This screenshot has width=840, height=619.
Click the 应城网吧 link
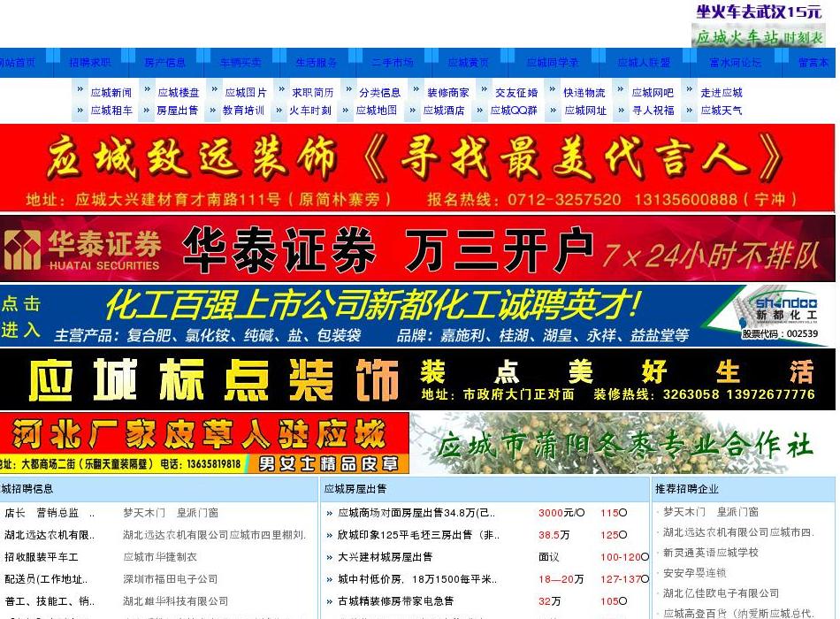(653, 93)
